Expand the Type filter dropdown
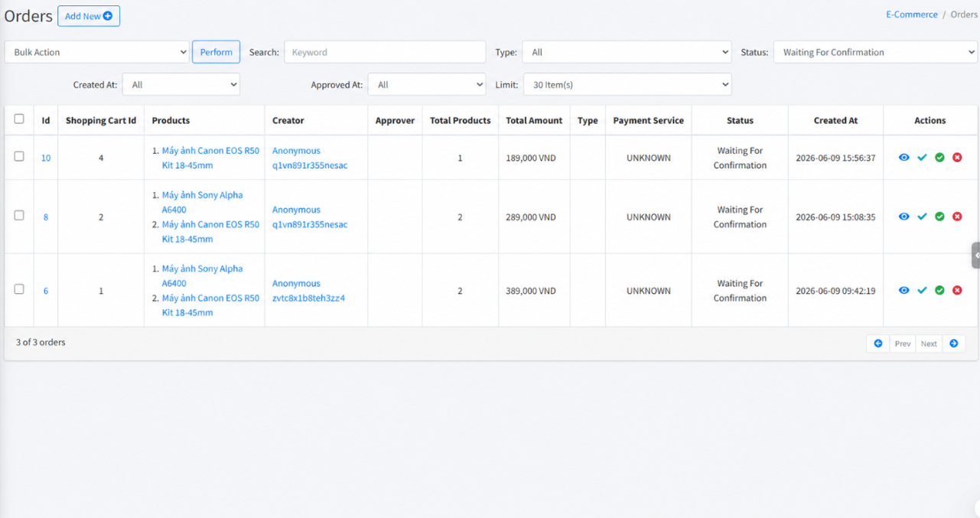This screenshot has height=518, width=980. pos(627,52)
